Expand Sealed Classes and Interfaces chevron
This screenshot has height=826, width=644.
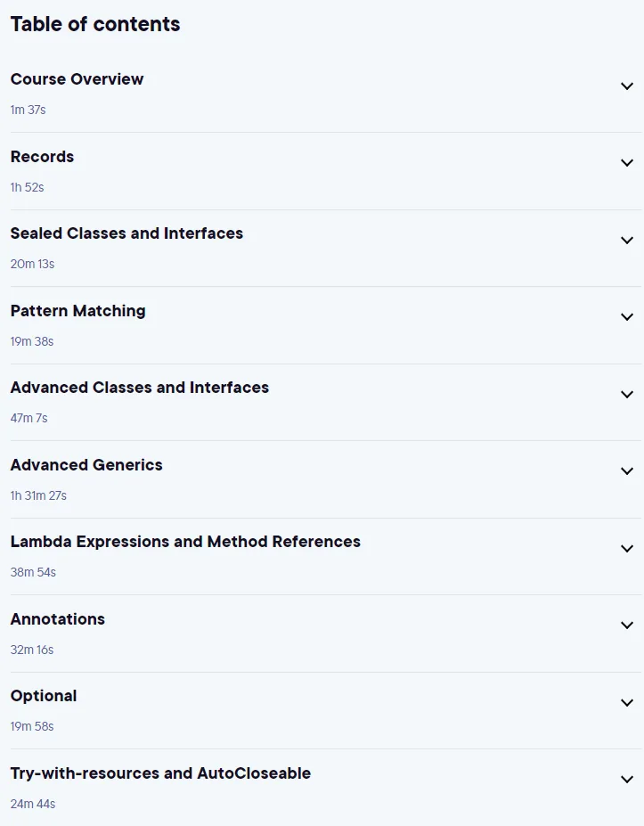pos(626,241)
